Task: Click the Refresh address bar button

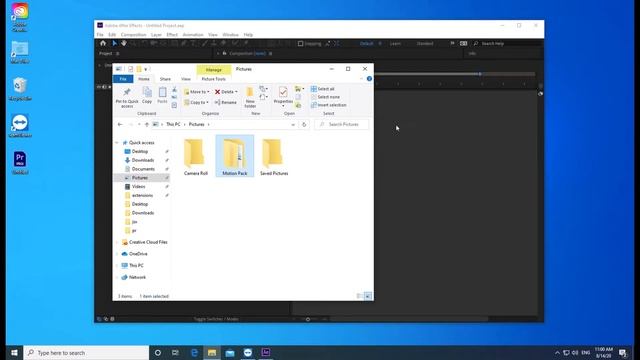Action: click(x=304, y=124)
